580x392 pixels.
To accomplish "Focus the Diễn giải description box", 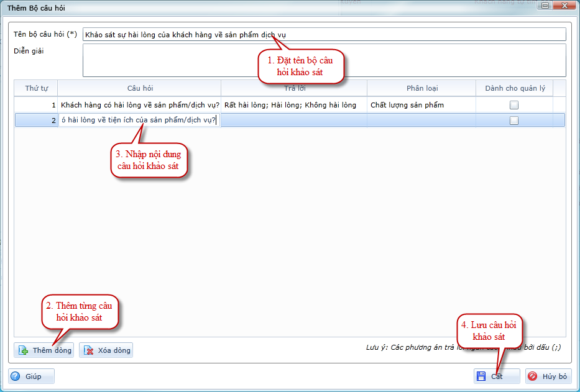I will (323, 60).
